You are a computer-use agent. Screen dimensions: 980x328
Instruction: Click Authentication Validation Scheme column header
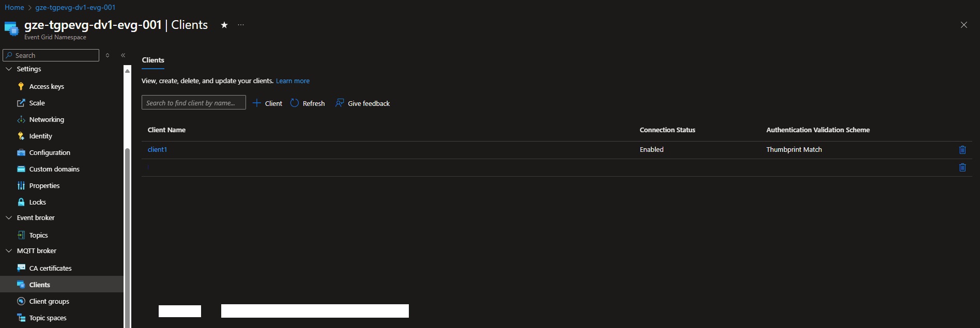818,130
